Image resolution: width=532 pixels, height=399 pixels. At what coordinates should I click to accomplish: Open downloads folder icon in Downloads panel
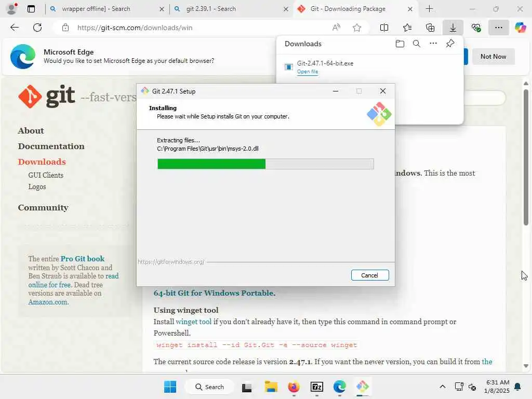400,44
